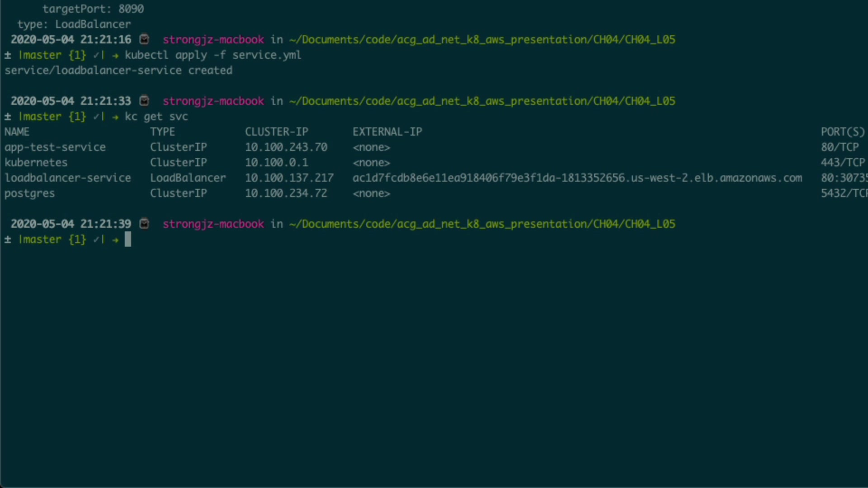Click the elb.amazonaws.com external hostname
The height and width of the screenshot is (488, 868).
pyautogui.click(x=577, y=178)
